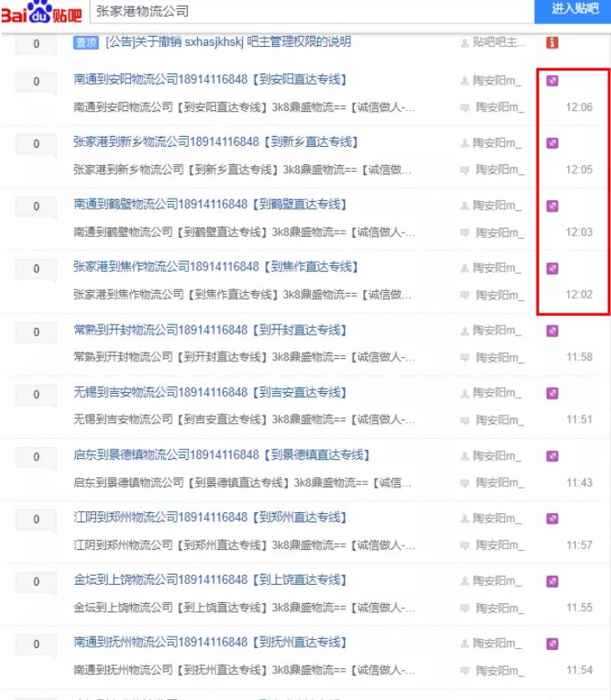Screen dimensions: 611x700
Task: Click author 贴吧吧主... of the pinned post
Action: click(x=499, y=43)
